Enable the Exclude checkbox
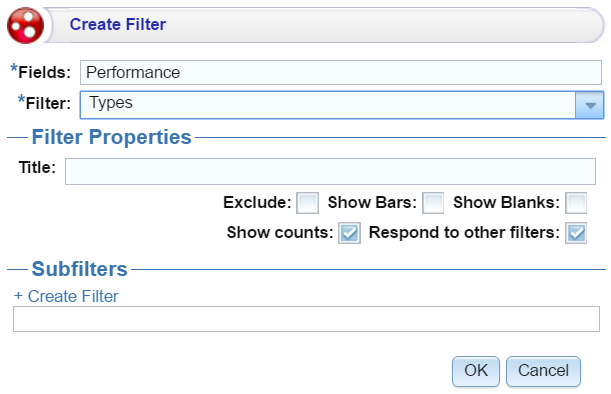Screen dimensions: 611x394 pyautogui.click(x=307, y=203)
